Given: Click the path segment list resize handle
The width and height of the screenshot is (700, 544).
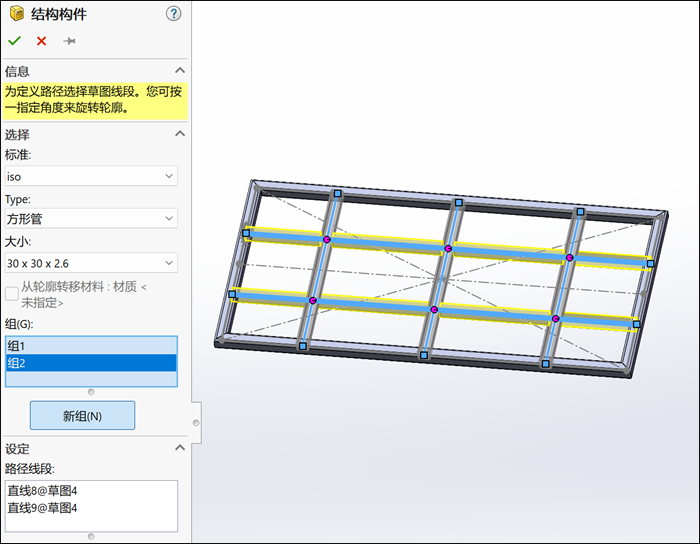Looking at the screenshot, I should [91, 536].
